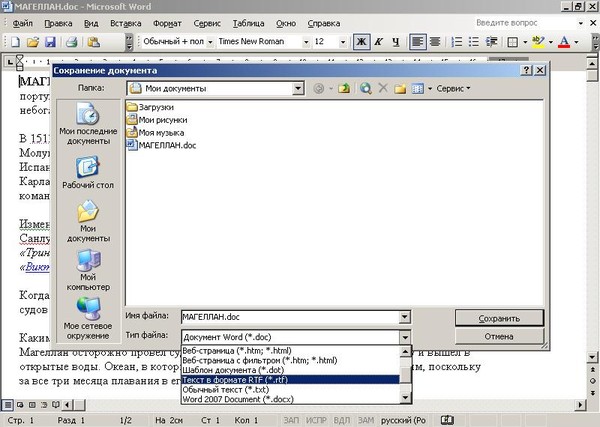Image resolution: width=600 pixels, height=427 pixels.
Task: Expand the Тип файла dropdown arrow
Action: [x=404, y=337]
